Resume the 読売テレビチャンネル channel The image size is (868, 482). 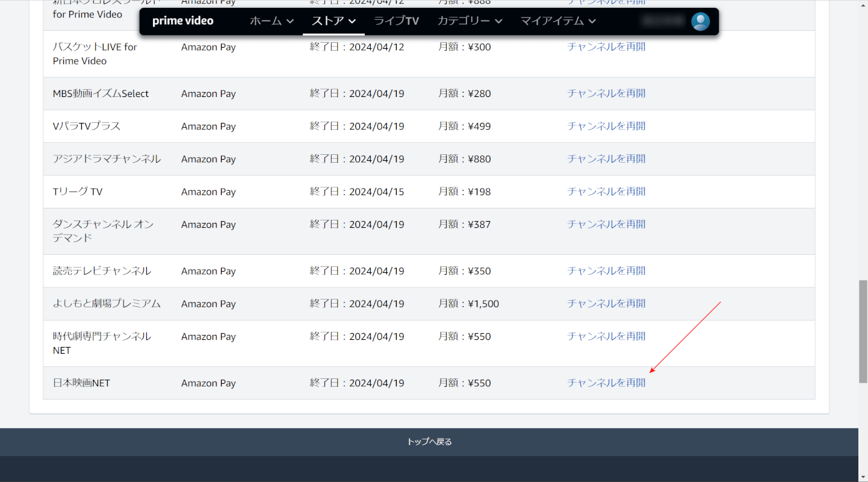click(x=606, y=271)
